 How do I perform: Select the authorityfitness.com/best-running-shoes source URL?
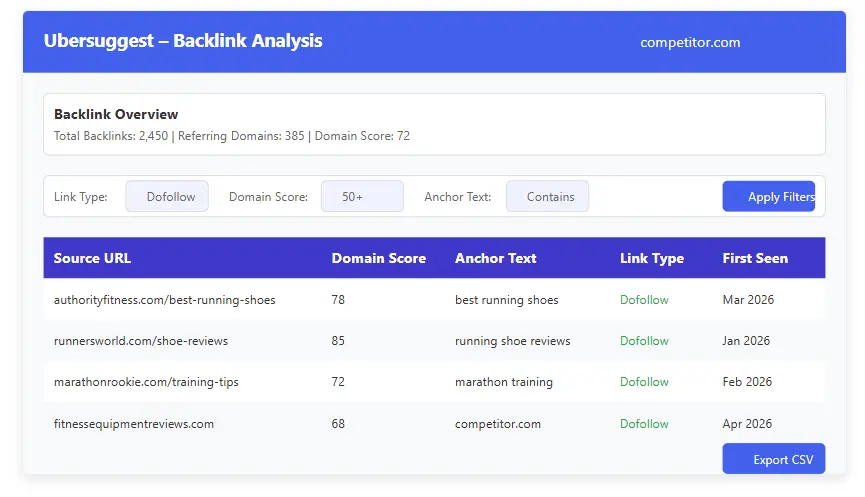click(164, 300)
